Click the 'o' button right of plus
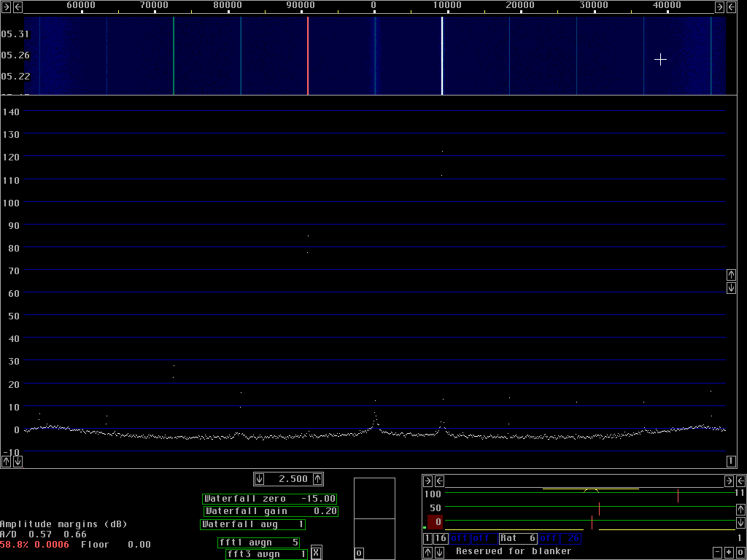This screenshot has height=560, width=747. tap(740, 553)
